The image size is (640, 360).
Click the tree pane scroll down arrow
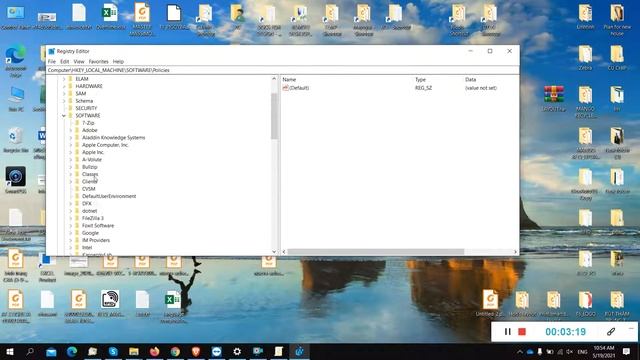(x=274, y=252)
